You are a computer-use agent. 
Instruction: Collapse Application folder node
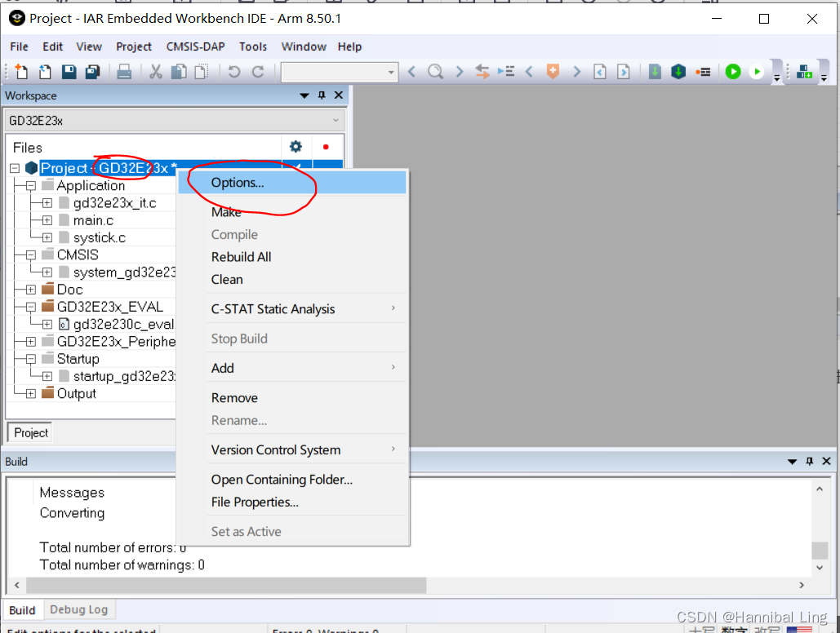coord(31,186)
